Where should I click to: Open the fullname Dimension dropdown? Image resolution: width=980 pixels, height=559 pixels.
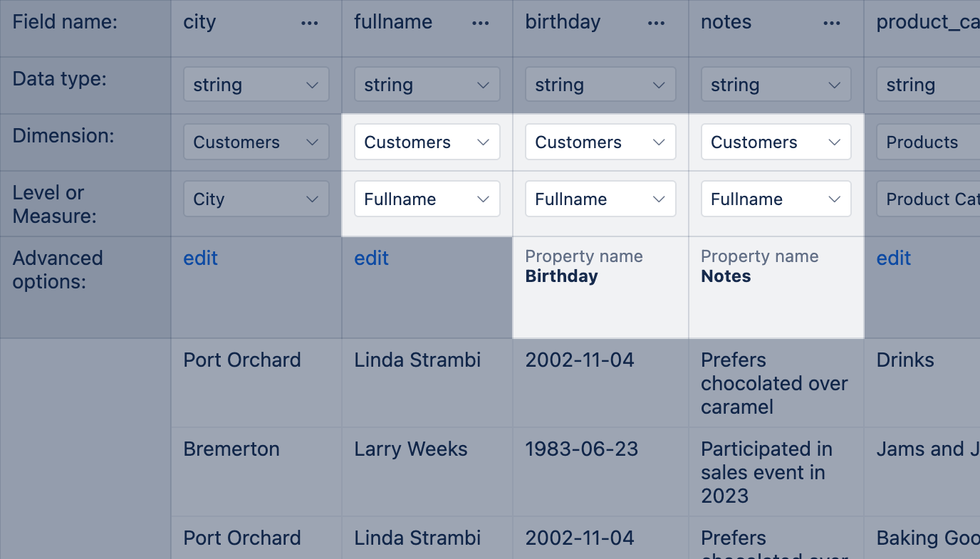pos(427,142)
